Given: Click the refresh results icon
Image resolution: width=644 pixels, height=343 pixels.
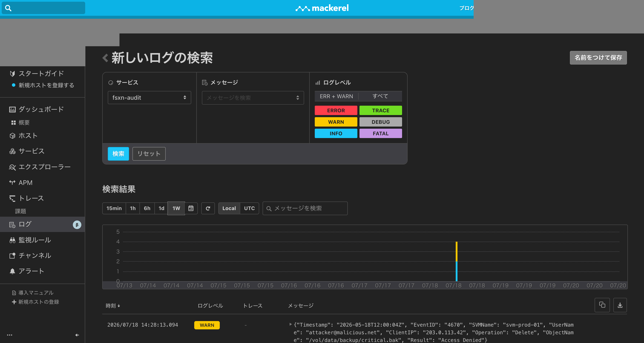Looking at the screenshot, I should pyautogui.click(x=208, y=208).
